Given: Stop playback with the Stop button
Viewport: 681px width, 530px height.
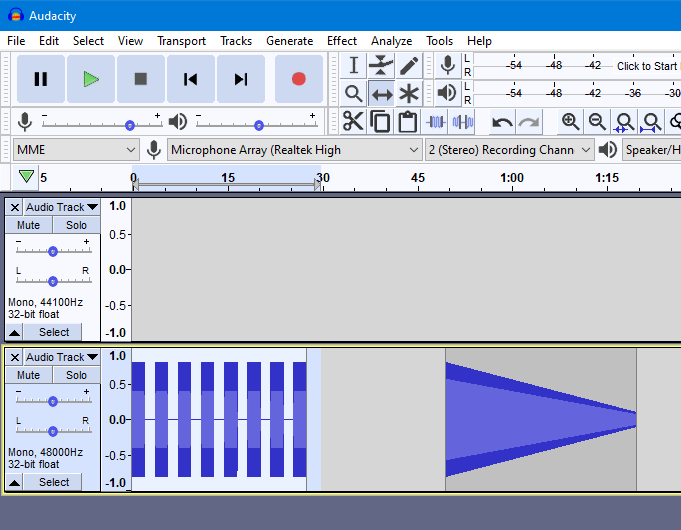Looking at the screenshot, I should 141,79.
